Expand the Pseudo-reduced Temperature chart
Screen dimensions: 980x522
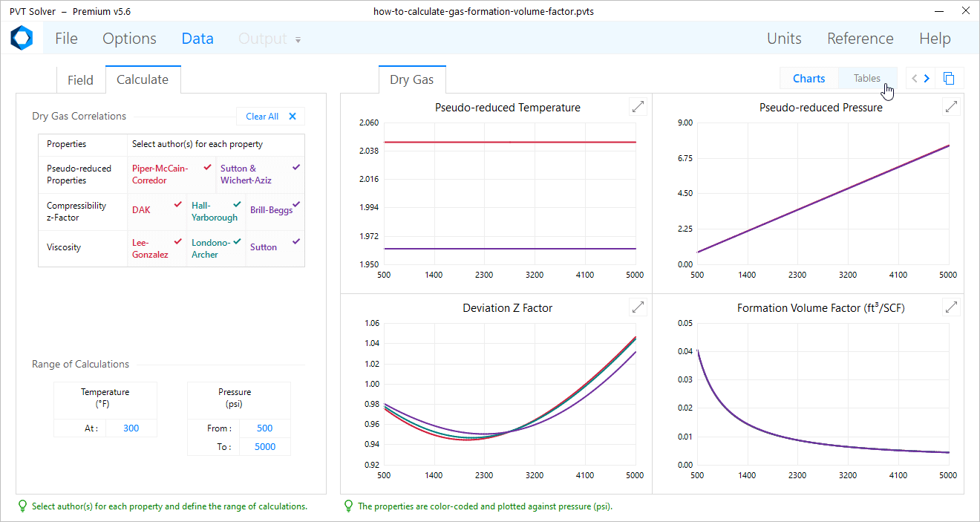click(637, 107)
